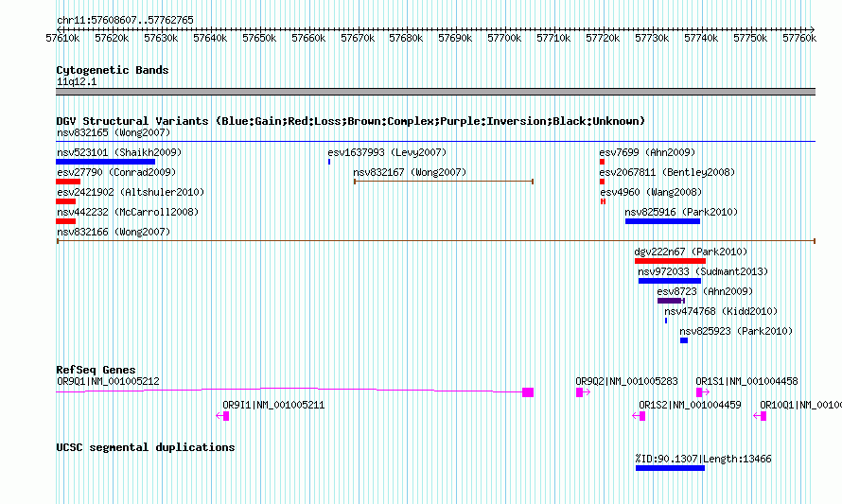Click the OR9Q2 gene arrow glyph

tap(583, 392)
